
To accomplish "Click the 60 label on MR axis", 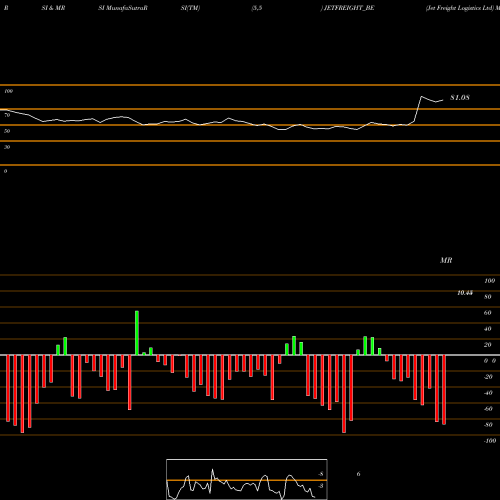I will 487,313.
